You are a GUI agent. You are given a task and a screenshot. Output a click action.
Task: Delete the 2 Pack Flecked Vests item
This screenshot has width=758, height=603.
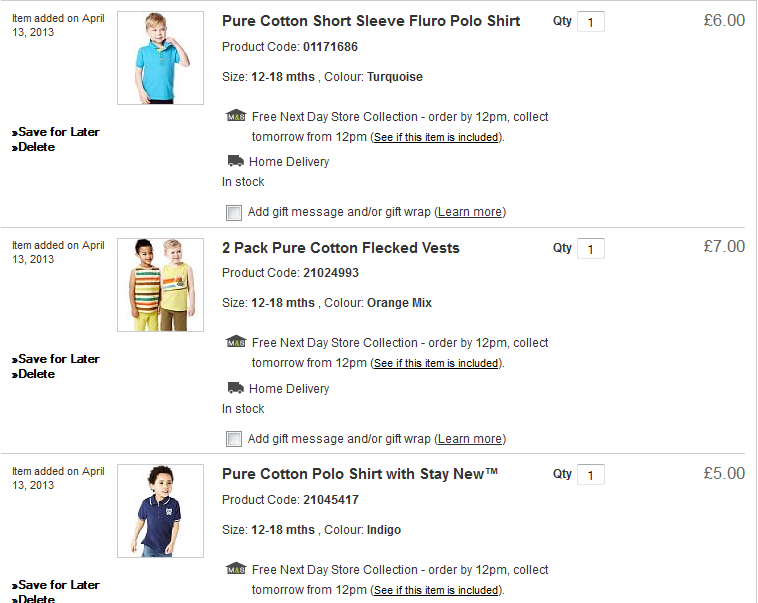click(x=36, y=374)
